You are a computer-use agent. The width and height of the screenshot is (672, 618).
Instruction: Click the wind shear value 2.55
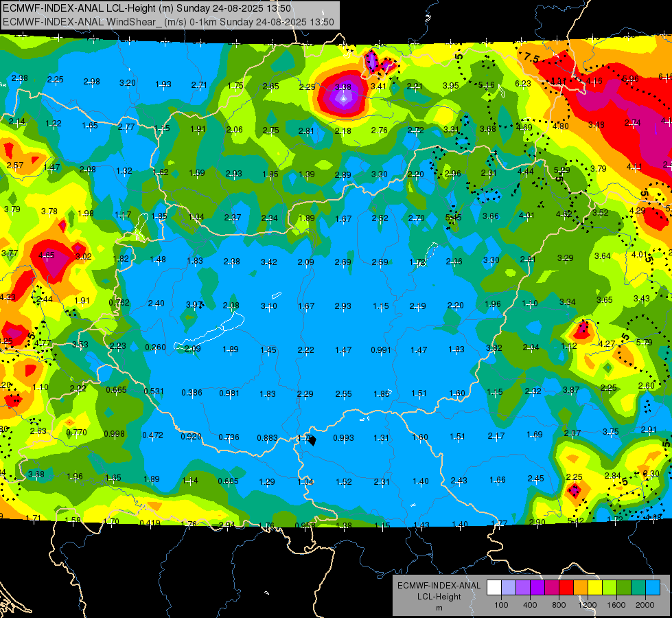coord(344,393)
